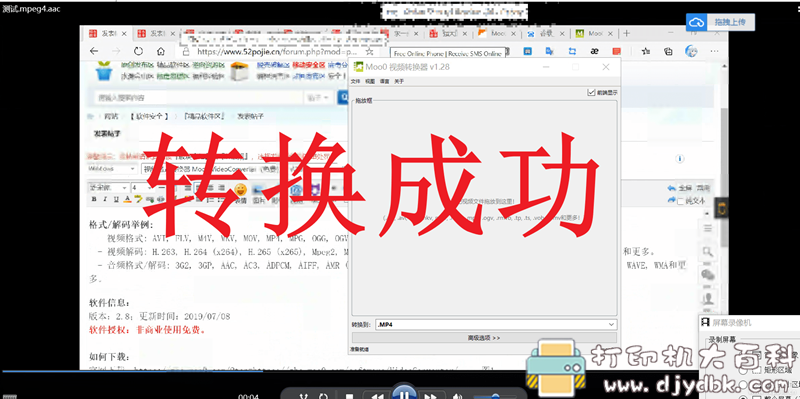Image resolution: width=800 pixels, height=399 pixels.
Task: Open the font family dropdown in editor
Action: click(x=108, y=188)
